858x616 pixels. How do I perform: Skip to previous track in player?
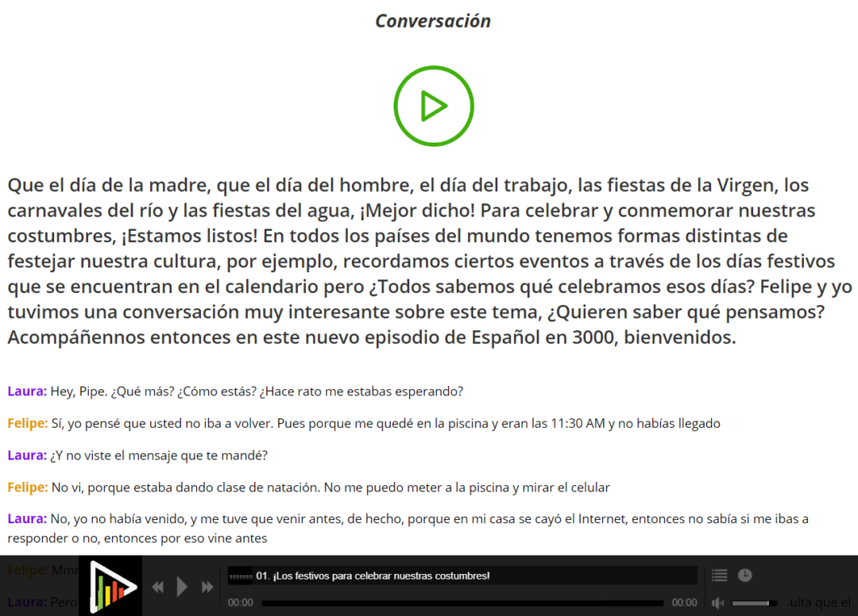click(x=157, y=587)
